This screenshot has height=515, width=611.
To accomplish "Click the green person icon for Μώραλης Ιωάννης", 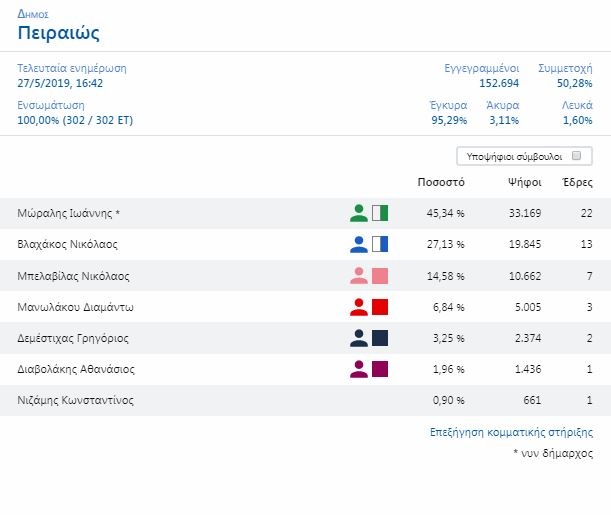I will click(x=358, y=213).
